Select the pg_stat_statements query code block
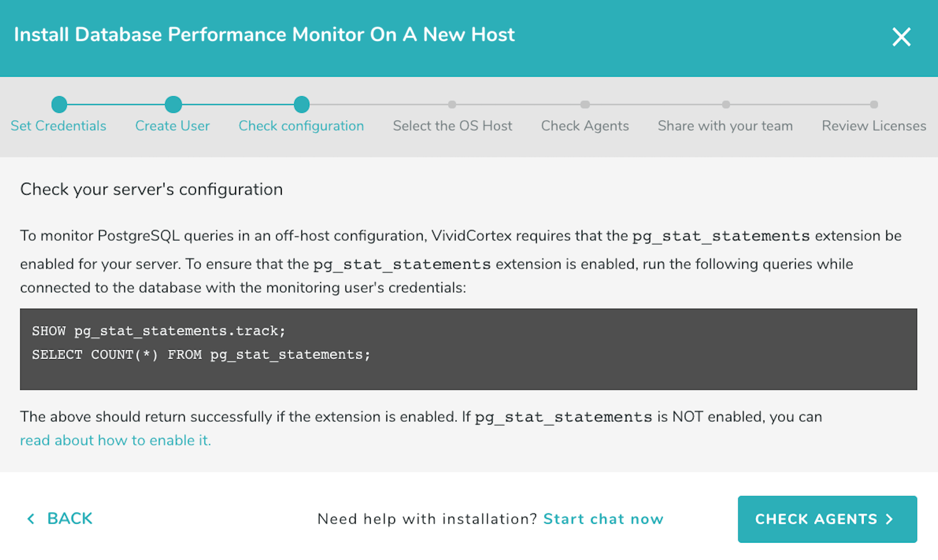Screen dimensions: 938x560 pos(468,348)
